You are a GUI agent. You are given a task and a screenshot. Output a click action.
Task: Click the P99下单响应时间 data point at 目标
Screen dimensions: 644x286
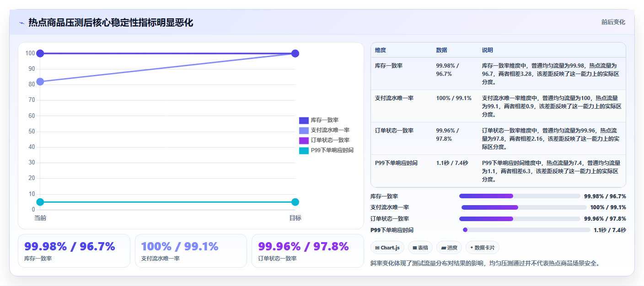pos(295,202)
